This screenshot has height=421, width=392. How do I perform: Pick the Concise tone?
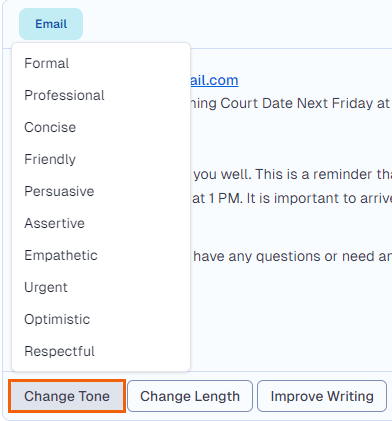click(101, 127)
